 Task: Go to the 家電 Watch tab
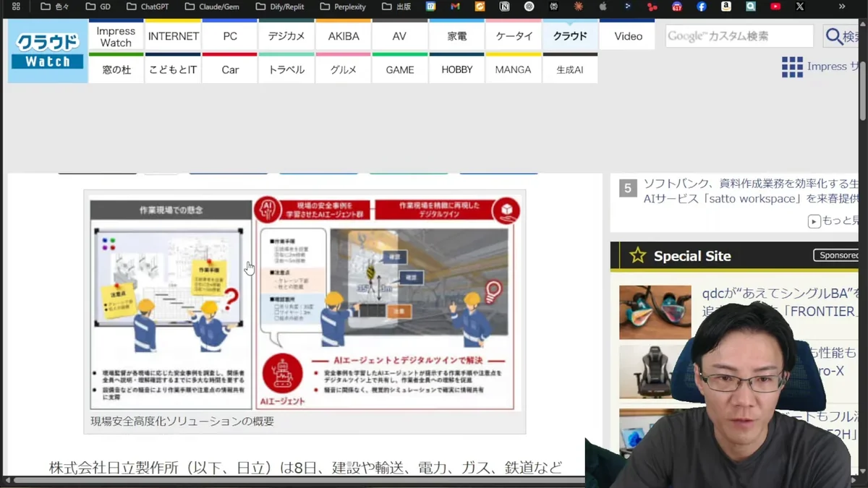click(x=456, y=35)
